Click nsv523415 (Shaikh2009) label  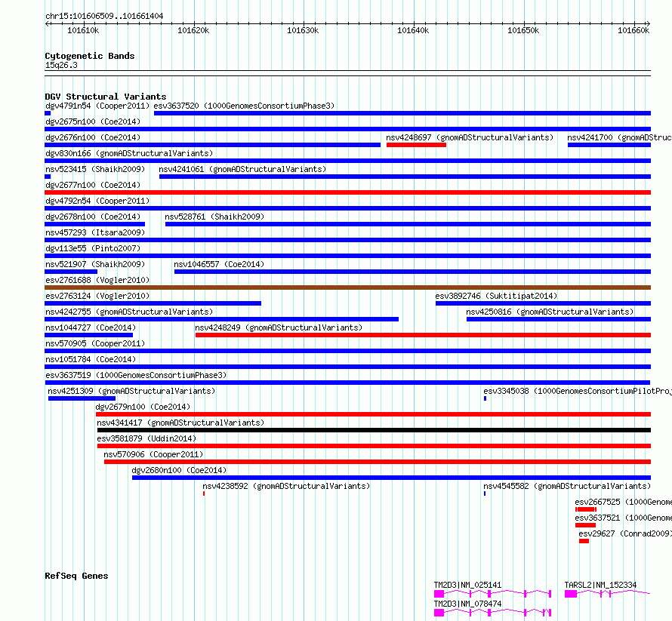[95, 169]
